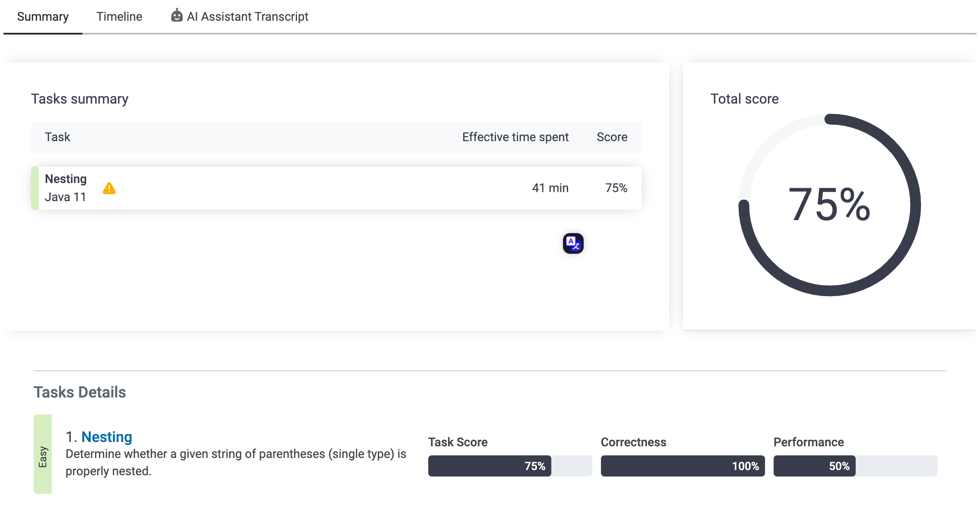
Task: Click the Nesting task description text
Action: pyautogui.click(x=236, y=462)
